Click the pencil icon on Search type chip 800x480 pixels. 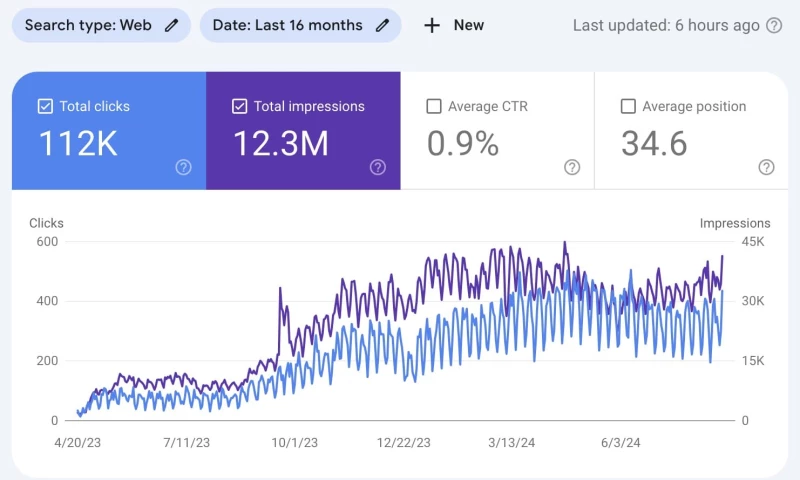(x=172, y=26)
